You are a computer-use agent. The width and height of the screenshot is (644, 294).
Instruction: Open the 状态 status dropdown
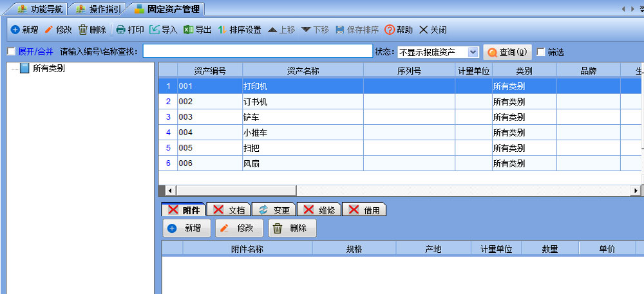[x=473, y=51]
